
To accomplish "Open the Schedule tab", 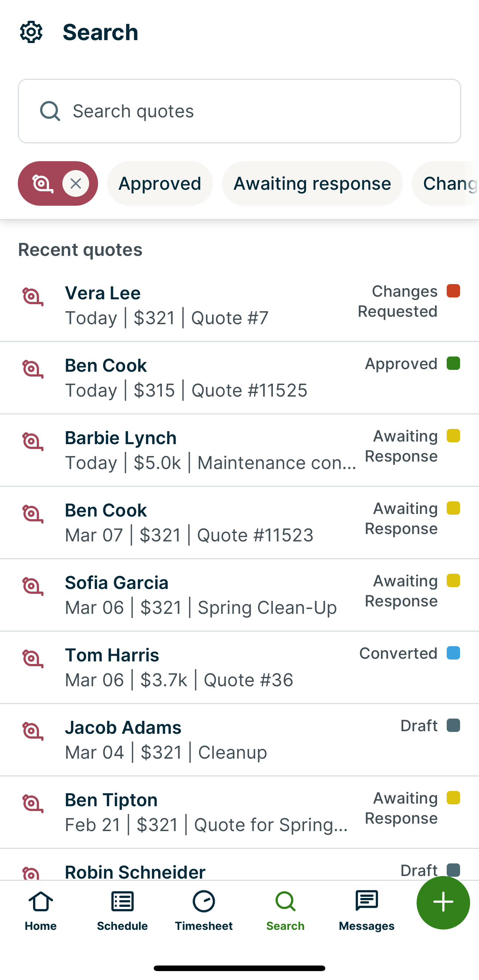I will pos(122,910).
